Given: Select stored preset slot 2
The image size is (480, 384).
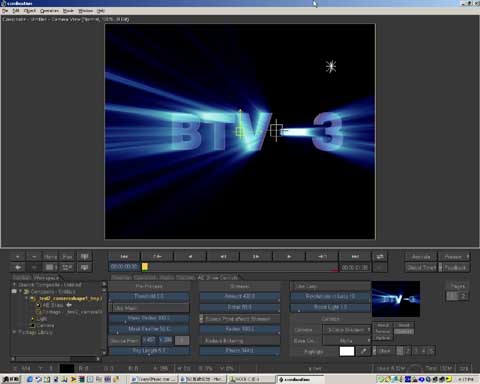Looking at the screenshot, I should click(x=408, y=351).
